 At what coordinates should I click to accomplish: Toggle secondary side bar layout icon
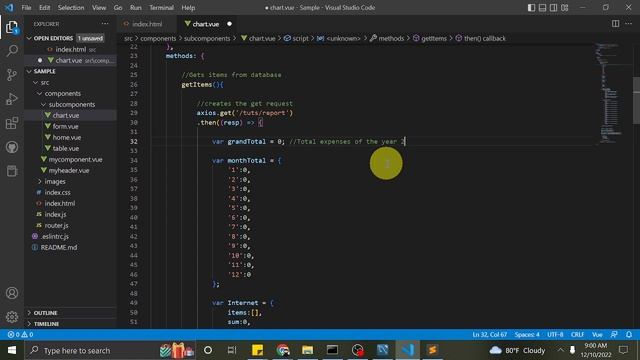553,8
